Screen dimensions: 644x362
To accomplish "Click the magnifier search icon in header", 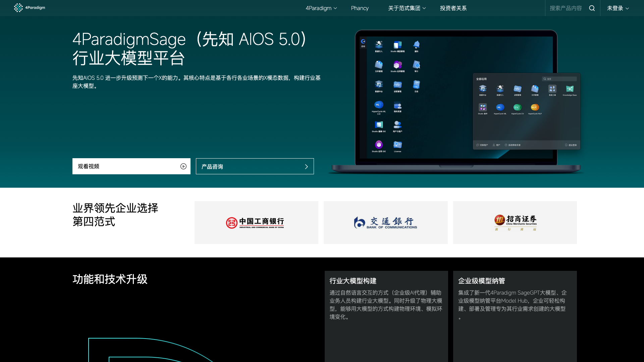I will (x=592, y=8).
